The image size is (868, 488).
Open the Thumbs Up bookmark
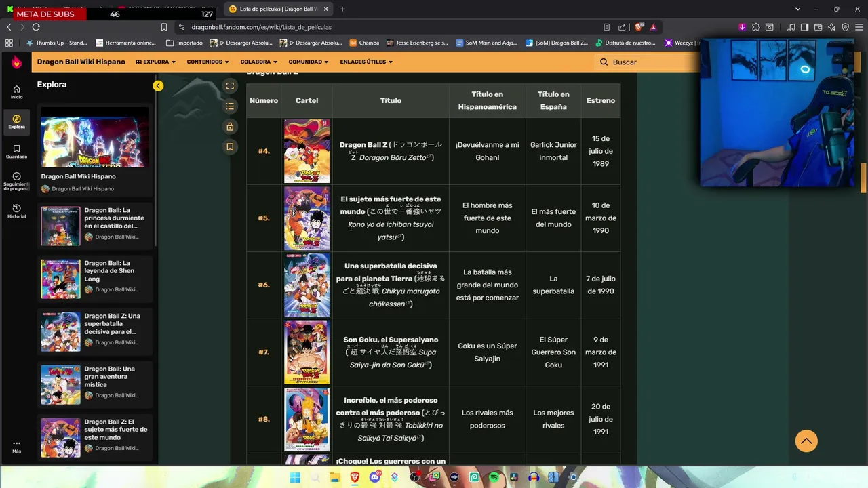(56, 43)
